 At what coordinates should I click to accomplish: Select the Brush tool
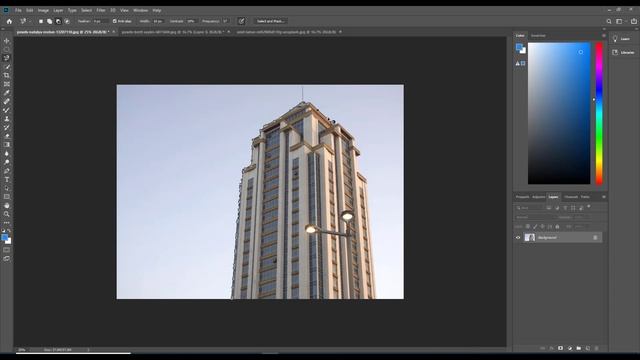coord(7,110)
